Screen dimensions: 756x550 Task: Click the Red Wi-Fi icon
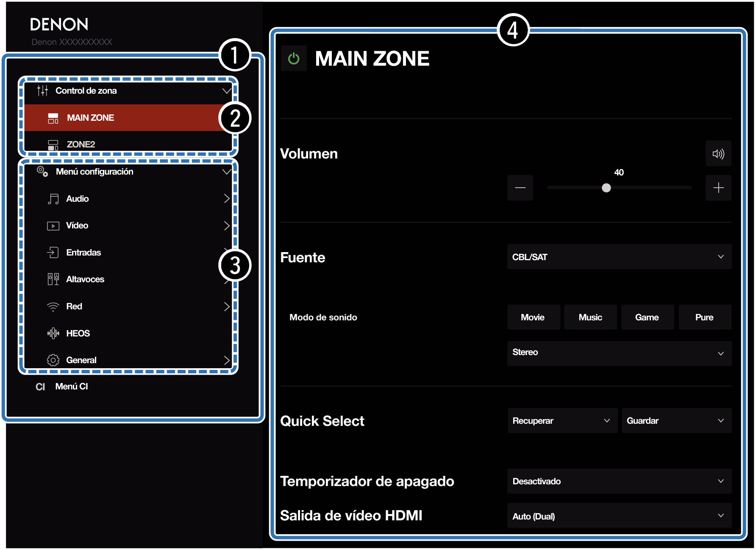(x=53, y=307)
